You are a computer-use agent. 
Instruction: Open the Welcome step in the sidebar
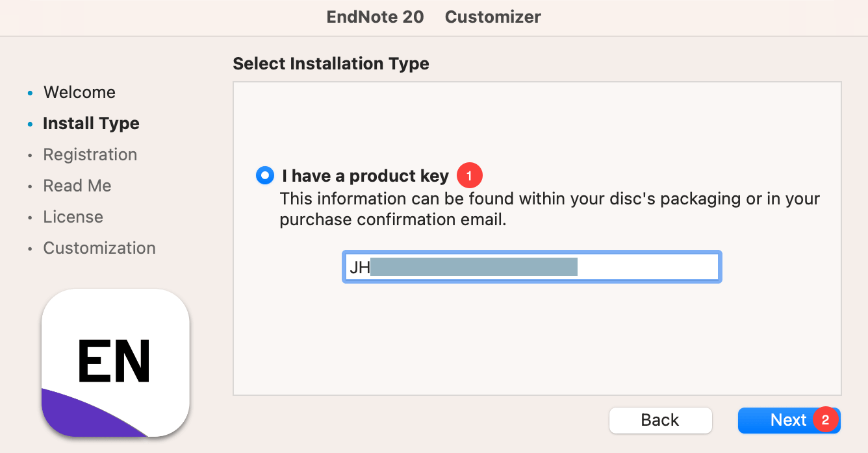[x=79, y=92]
